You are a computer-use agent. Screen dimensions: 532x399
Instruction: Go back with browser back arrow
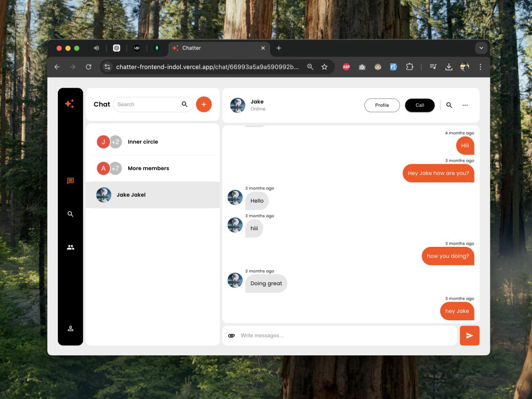[x=57, y=67]
